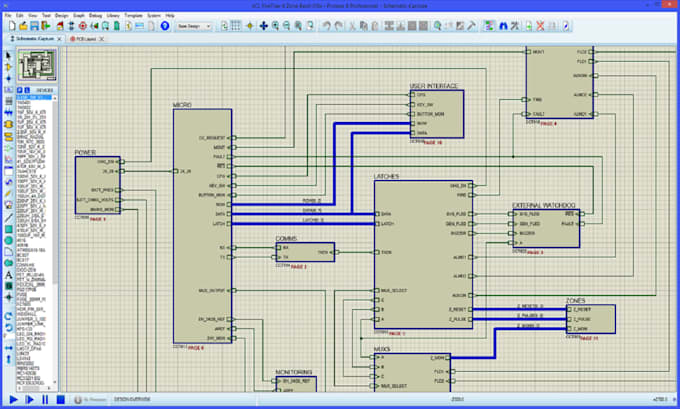Image resolution: width=680 pixels, height=409 pixels.
Task: Select the Selection Mode arrow tool
Action: [x=8, y=56]
